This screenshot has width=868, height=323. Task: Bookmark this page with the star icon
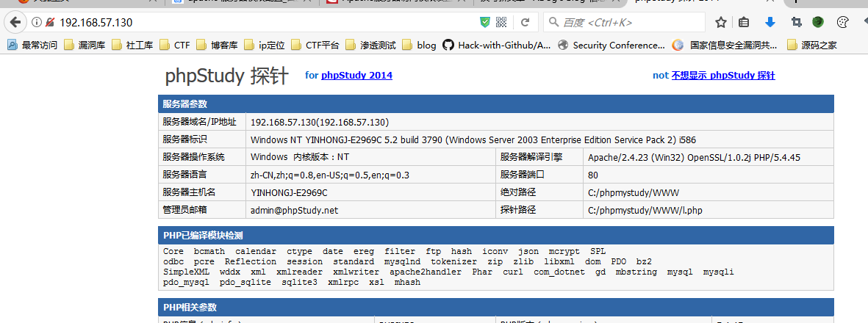click(x=720, y=23)
